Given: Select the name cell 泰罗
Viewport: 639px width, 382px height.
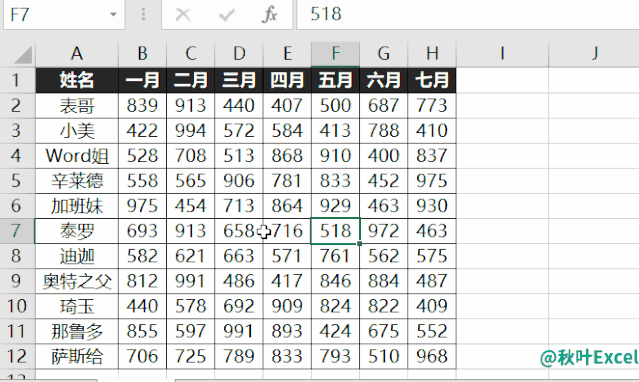Looking at the screenshot, I should point(77,231).
